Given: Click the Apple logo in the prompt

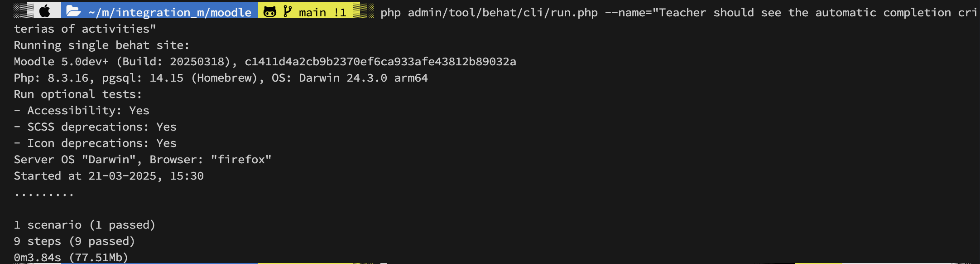Looking at the screenshot, I should [45, 11].
